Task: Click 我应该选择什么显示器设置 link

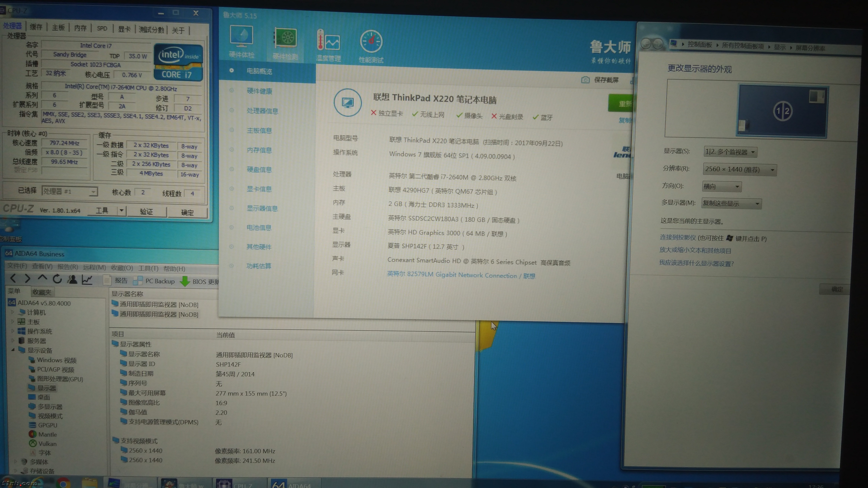Action: pos(696,263)
